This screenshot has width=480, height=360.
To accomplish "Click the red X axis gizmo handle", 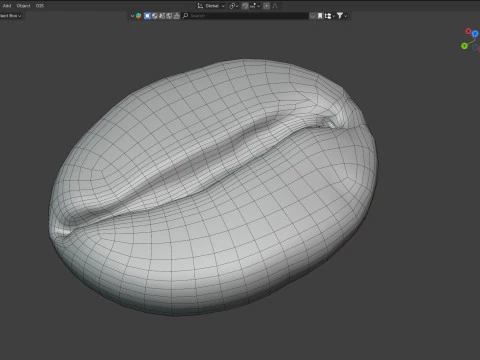I will 468,31.
